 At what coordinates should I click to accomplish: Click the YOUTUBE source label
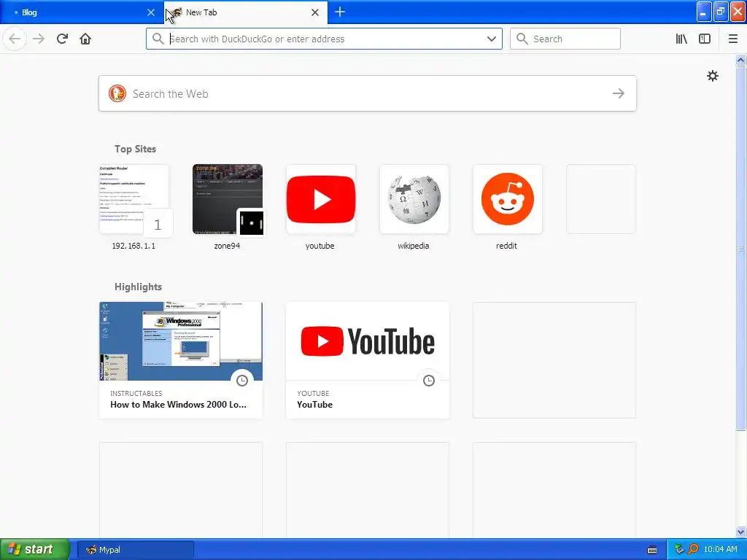tap(313, 393)
